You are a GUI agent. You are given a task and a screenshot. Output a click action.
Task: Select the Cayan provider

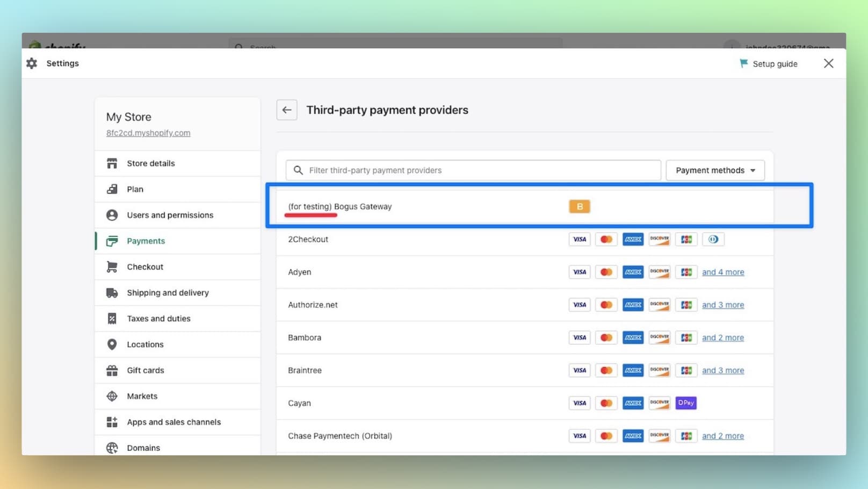pyautogui.click(x=525, y=403)
